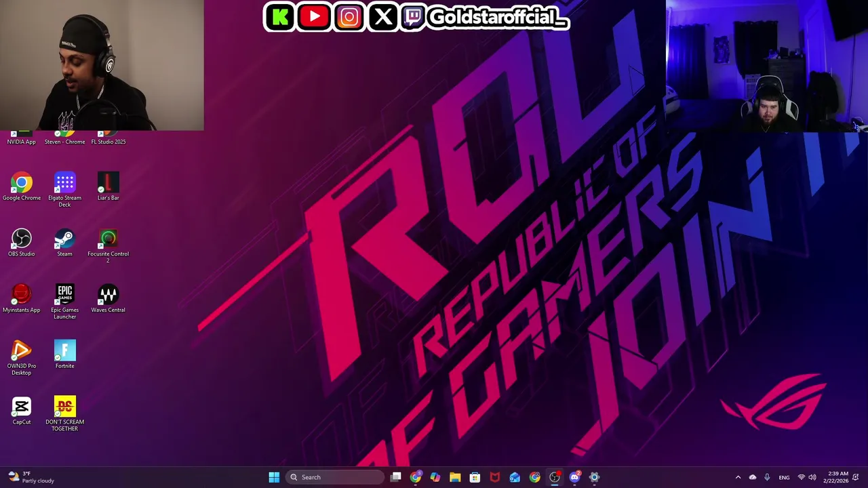Open the Windows Start menu

[x=274, y=477]
